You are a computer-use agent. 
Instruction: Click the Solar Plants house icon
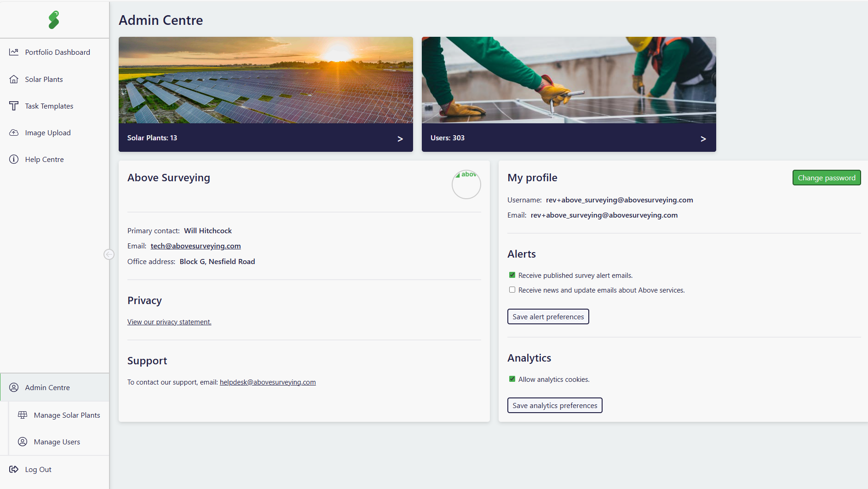click(x=14, y=79)
